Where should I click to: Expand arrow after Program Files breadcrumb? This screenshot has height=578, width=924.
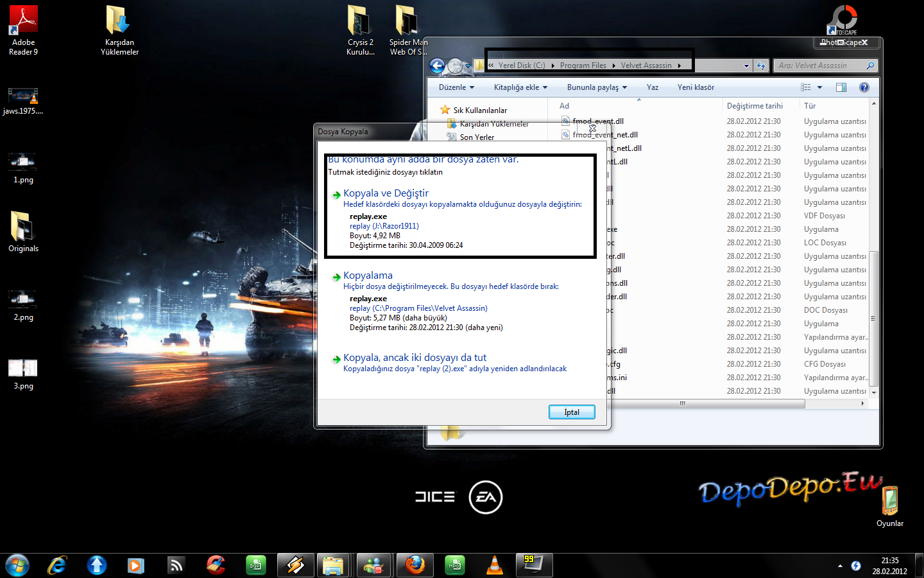[613, 66]
